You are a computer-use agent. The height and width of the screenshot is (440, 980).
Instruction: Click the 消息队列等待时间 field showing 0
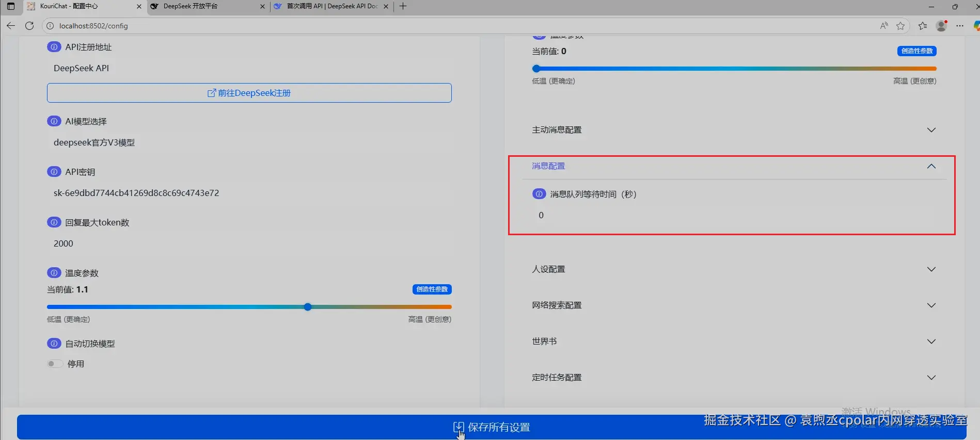[x=734, y=215]
